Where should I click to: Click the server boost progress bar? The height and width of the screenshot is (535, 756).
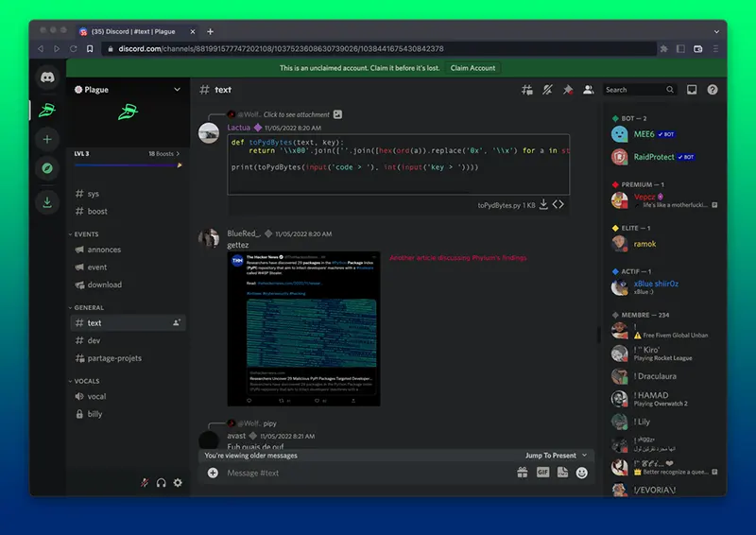click(x=128, y=165)
